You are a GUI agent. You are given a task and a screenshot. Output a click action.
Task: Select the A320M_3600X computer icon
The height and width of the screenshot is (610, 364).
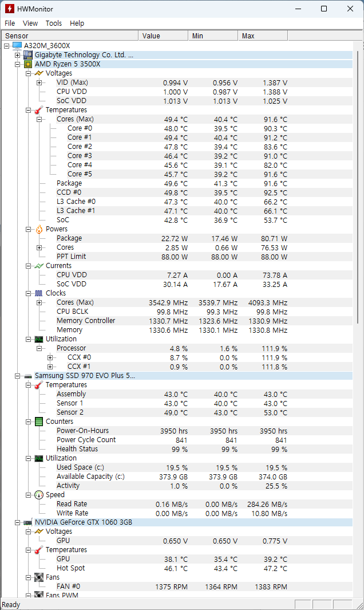(x=17, y=46)
